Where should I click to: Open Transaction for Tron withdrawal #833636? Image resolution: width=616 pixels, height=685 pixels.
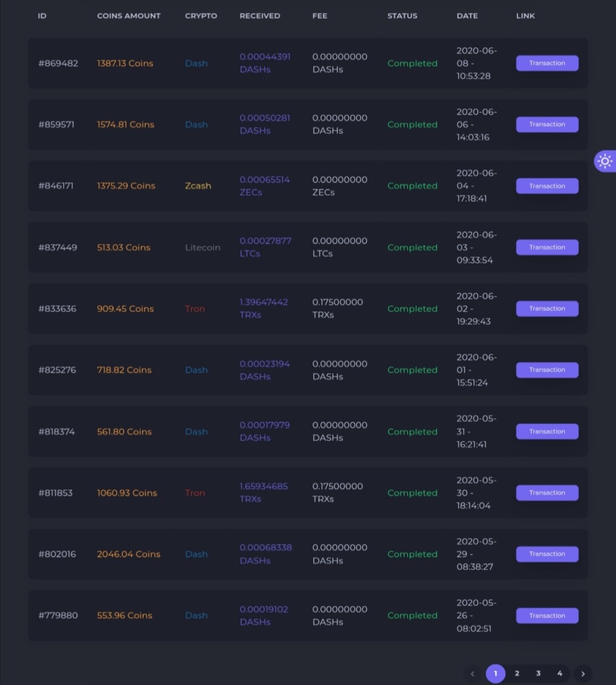click(x=547, y=309)
